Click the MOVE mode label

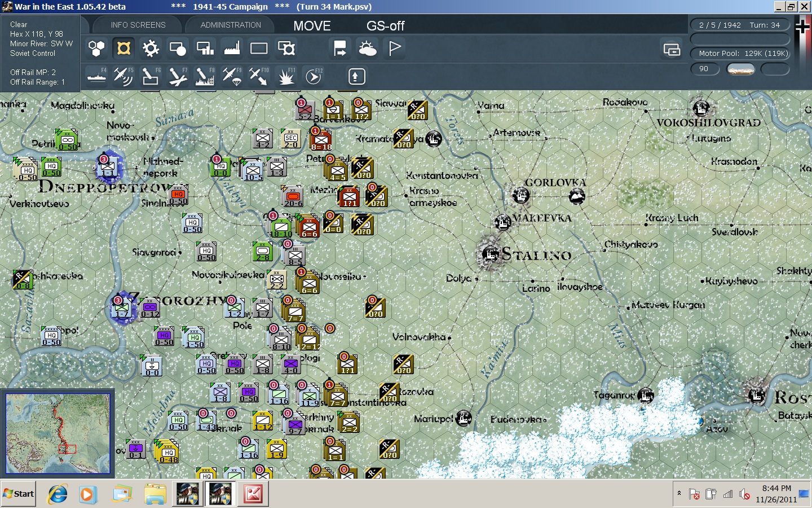[312, 26]
